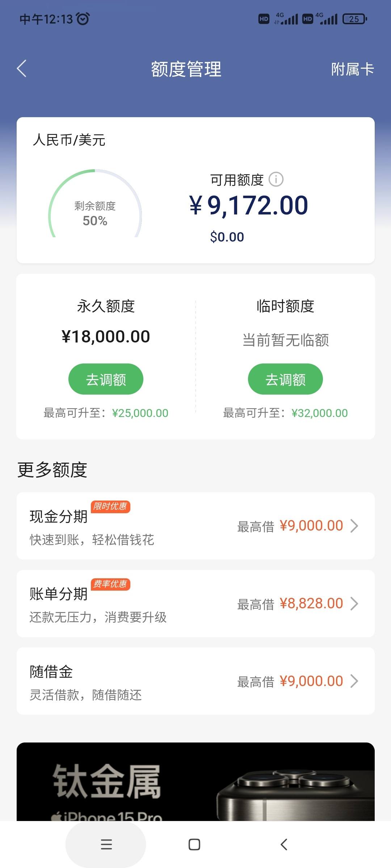This screenshot has width=391, height=868.
Task: Tap the 费率优惠 badge on 账单分期
Action: 110,584
